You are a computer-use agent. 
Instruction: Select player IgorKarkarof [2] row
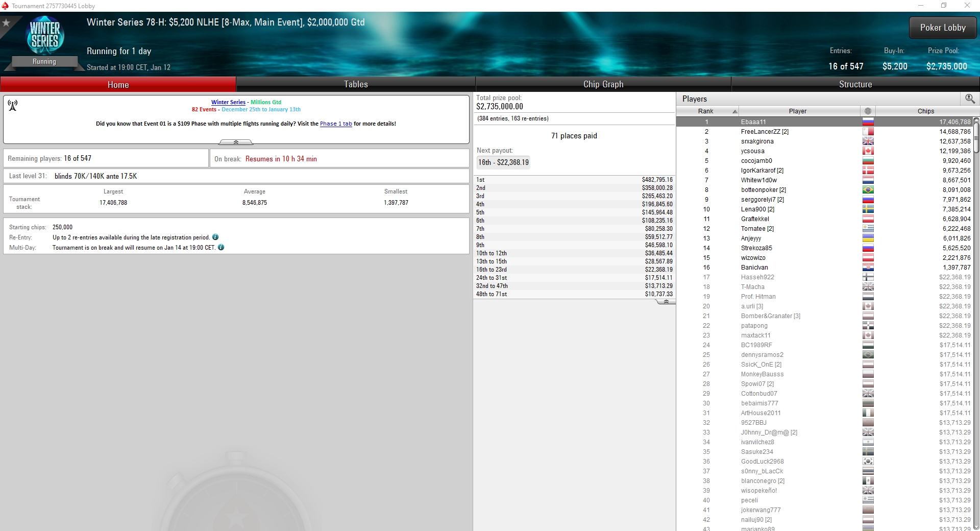pos(825,171)
